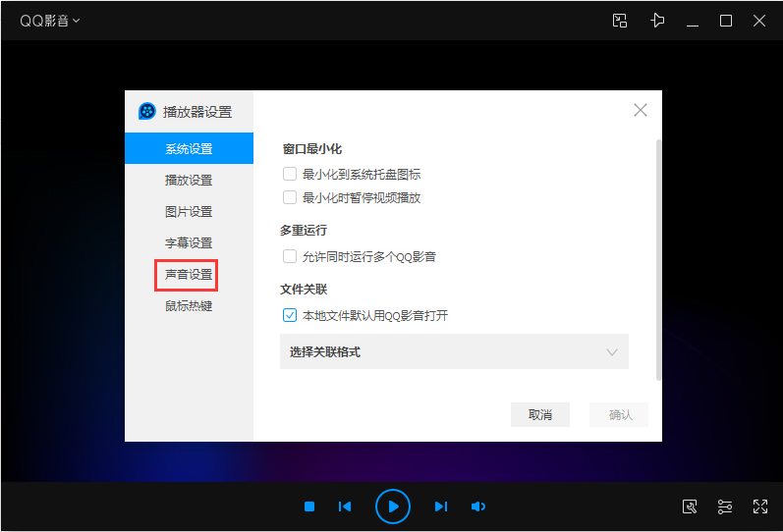The width and height of the screenshot is (783, 532).
Task: Expand the 选择关联格式 section
Action: click(x=454, y=351)
